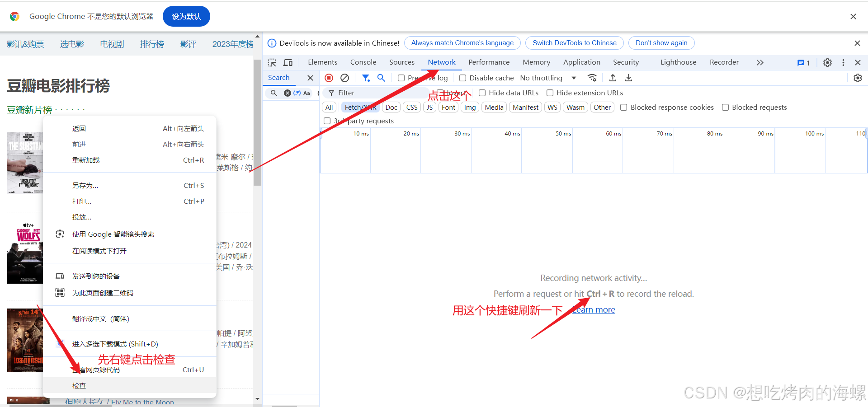Open the Application tab
Screen dimensions: 868x407
582,62
